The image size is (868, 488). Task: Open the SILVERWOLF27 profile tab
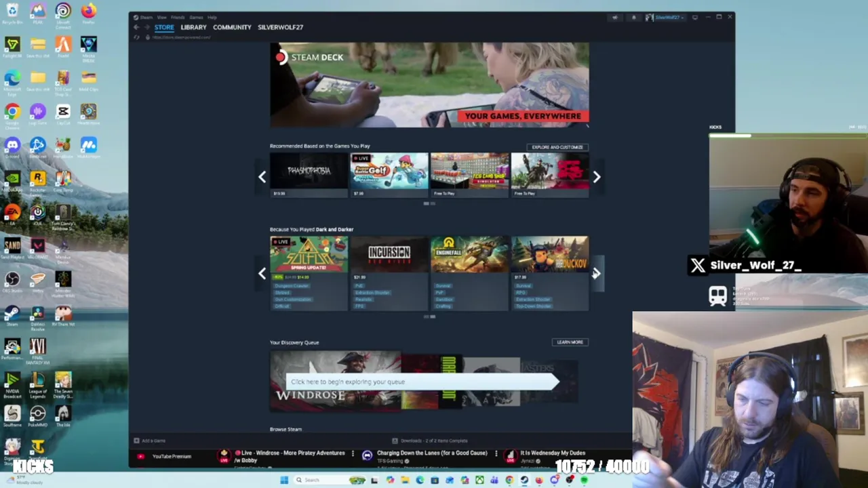(x=280, y=27)
